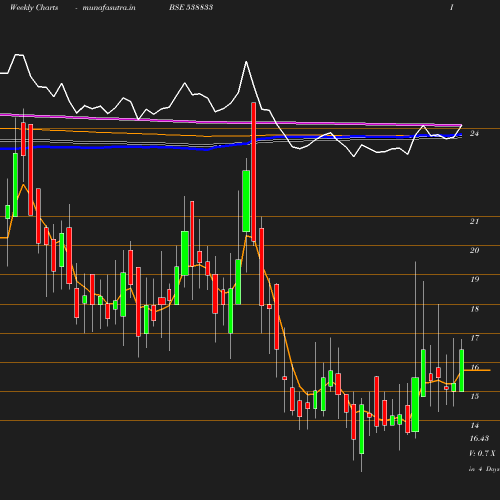Click the peak of the white indicator line

coord(19,54)
